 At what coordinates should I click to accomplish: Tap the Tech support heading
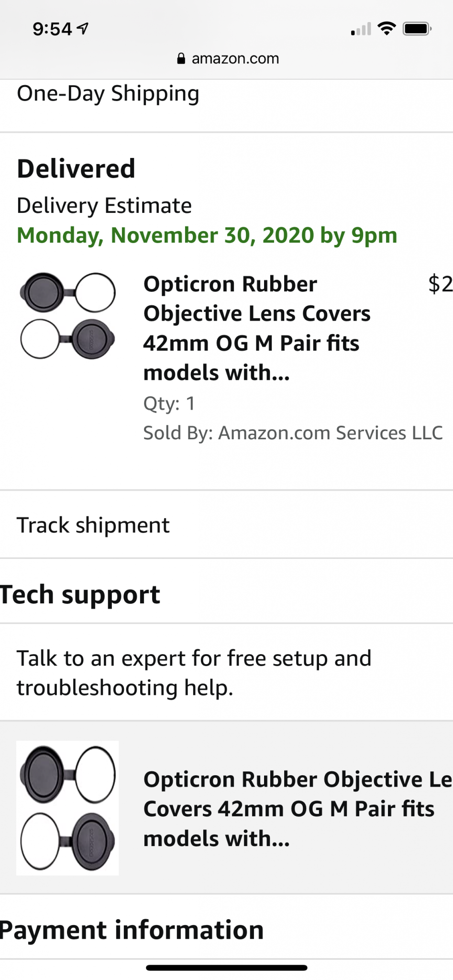(x=80, y=594)
